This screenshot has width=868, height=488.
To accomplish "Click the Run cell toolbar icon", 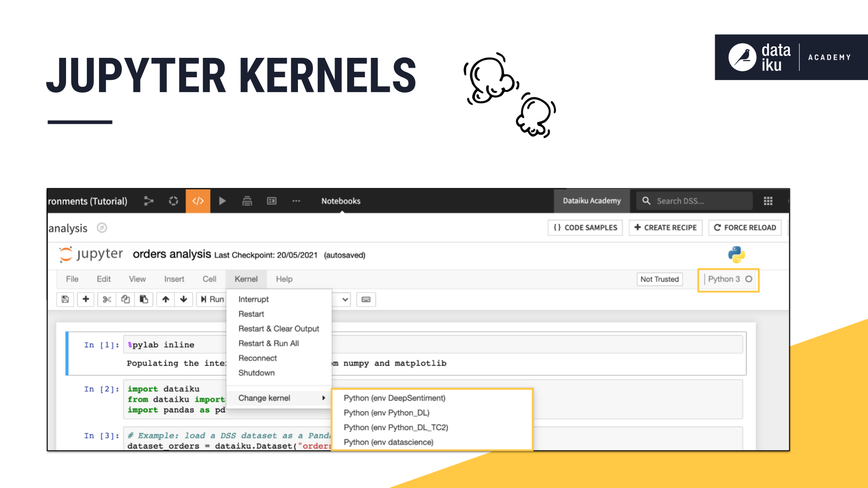I will 213,300.
